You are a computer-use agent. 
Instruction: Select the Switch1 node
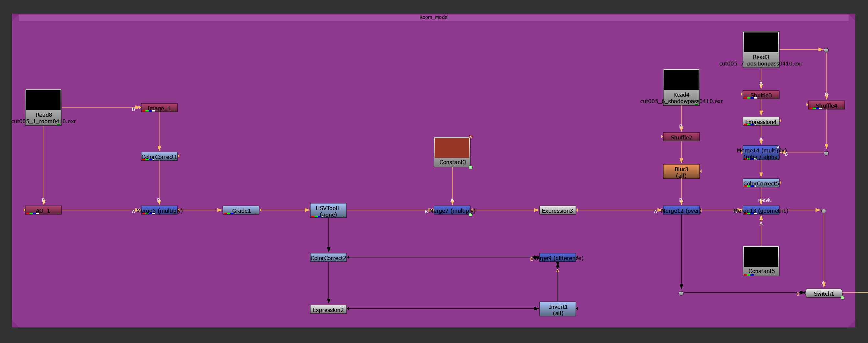point(824,293)
